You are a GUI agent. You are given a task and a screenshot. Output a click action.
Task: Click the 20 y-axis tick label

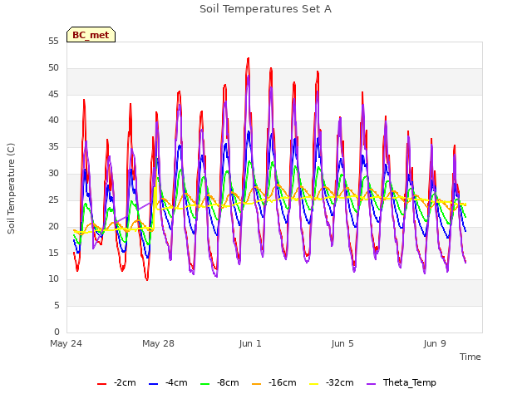[53, 226]
